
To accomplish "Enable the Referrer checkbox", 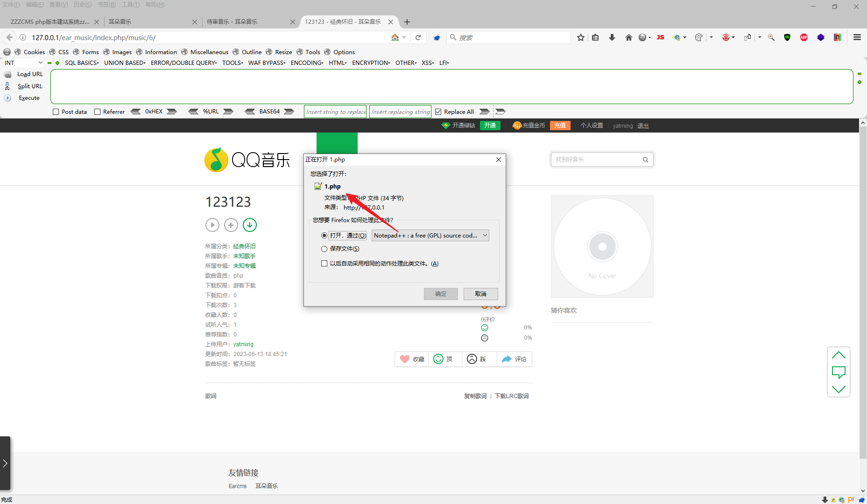I will (x=98, y=112).
